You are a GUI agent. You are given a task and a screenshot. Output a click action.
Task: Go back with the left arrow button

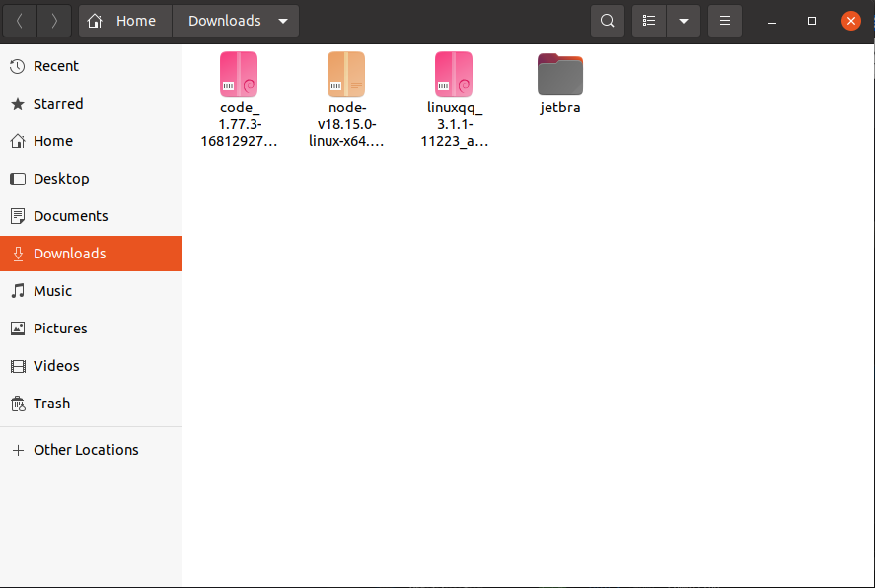pyautogui.click(x=20, y=21)
